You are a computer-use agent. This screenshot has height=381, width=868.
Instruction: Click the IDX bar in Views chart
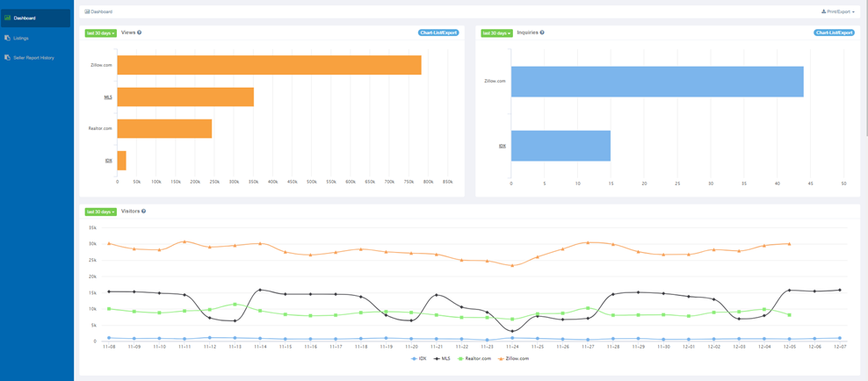122,161
